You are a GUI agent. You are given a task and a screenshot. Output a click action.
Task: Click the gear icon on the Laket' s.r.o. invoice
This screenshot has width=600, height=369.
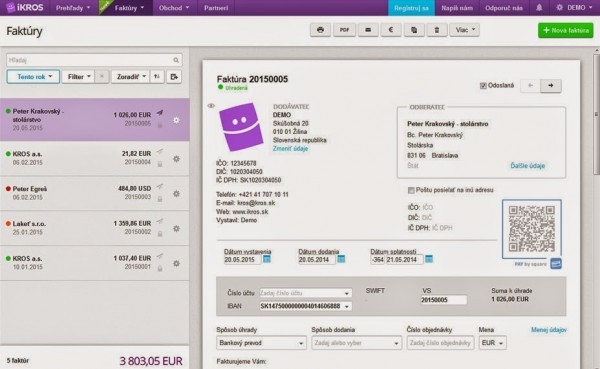(x=176, y=229)
